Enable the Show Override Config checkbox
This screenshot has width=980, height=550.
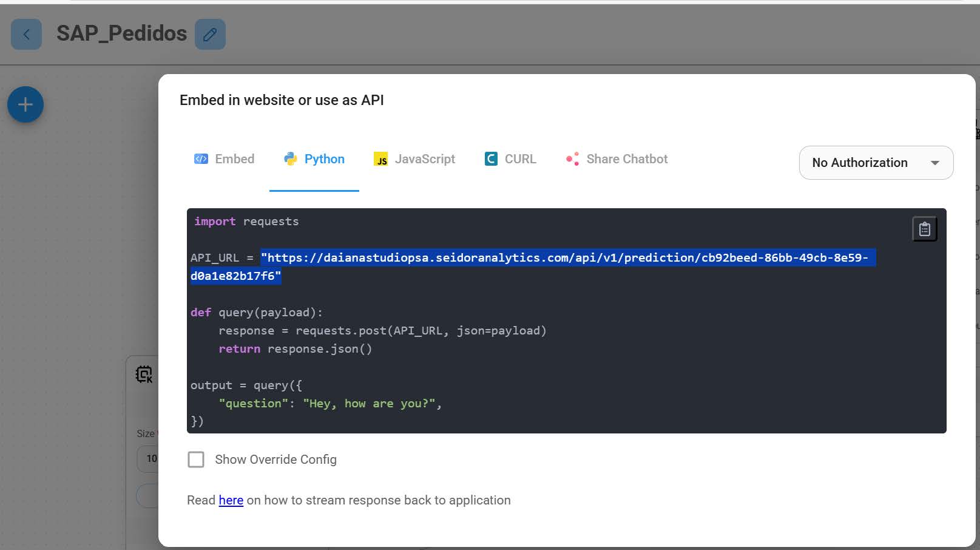pyautogui.click(x=196, y=460)
